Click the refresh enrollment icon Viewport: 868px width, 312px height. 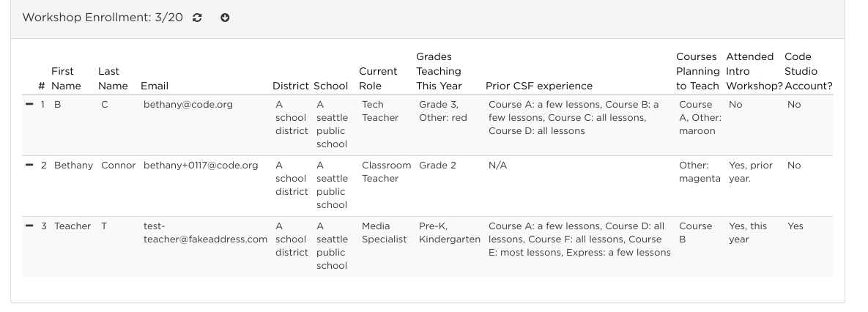point(197,18)
